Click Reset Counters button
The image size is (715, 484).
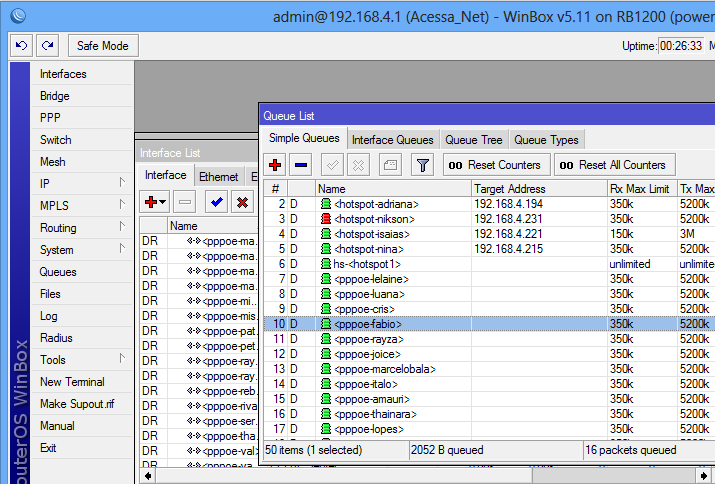pyautogui.click(x=497, y=165)
